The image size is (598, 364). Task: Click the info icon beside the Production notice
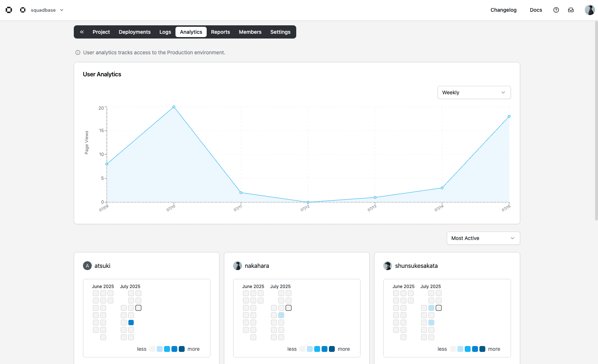(77, 52)
